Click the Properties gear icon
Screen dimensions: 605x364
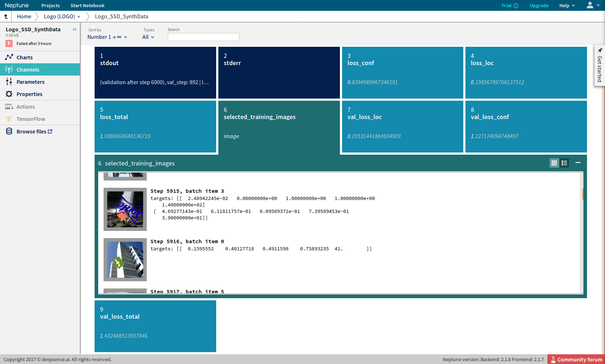(9, 94)
